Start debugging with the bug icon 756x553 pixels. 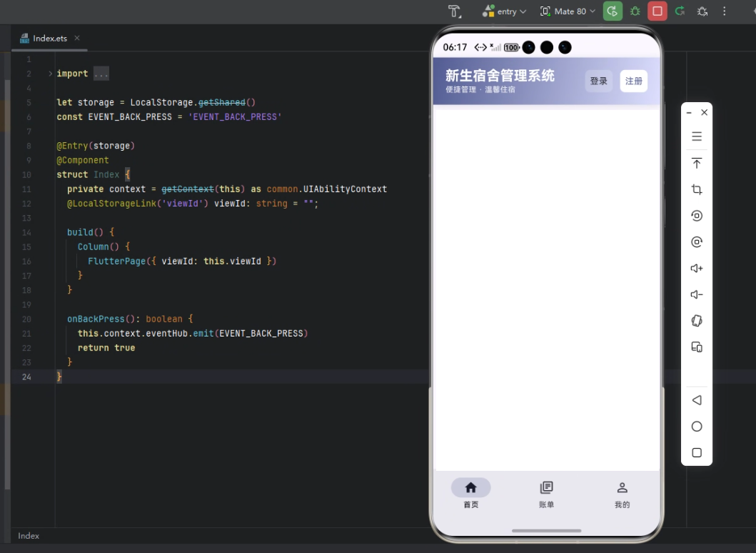(635, 11)
